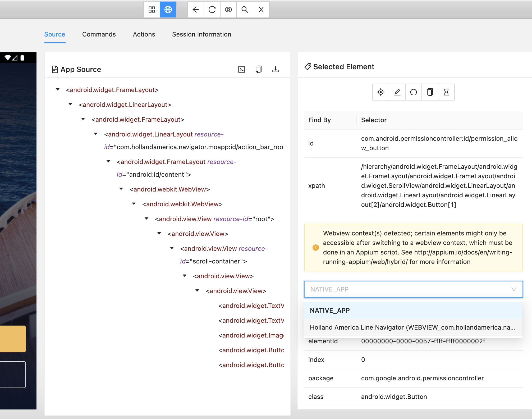Tap the yellow button in device screenshot

pos(13,339)
